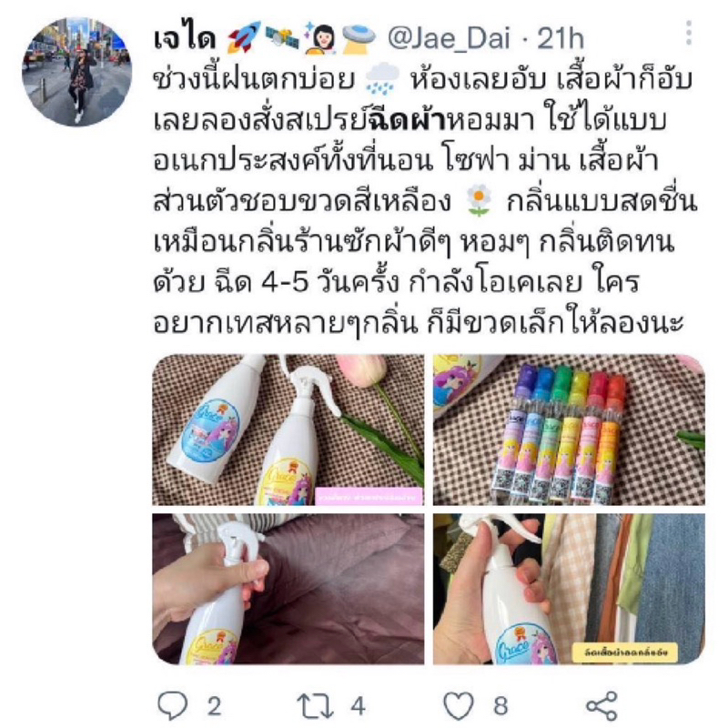Click the retweet count of 4

[358, 706]
